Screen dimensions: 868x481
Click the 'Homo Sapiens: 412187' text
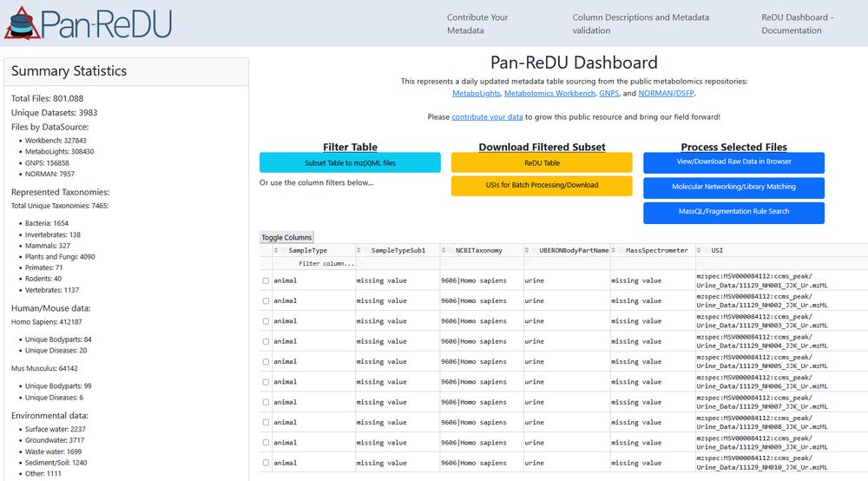(47, 322)
